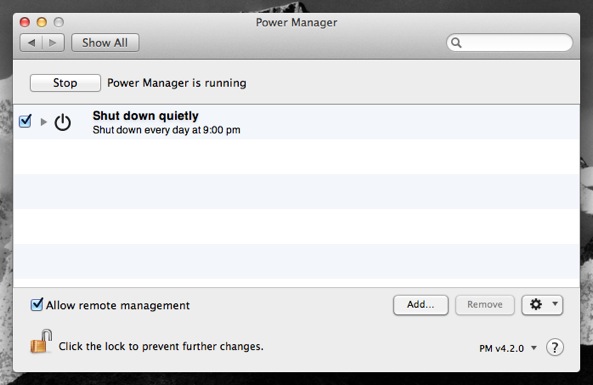This screenshot has height=385, width=593.
Task: Go back with the left arrow button
Action: point(31,43)
